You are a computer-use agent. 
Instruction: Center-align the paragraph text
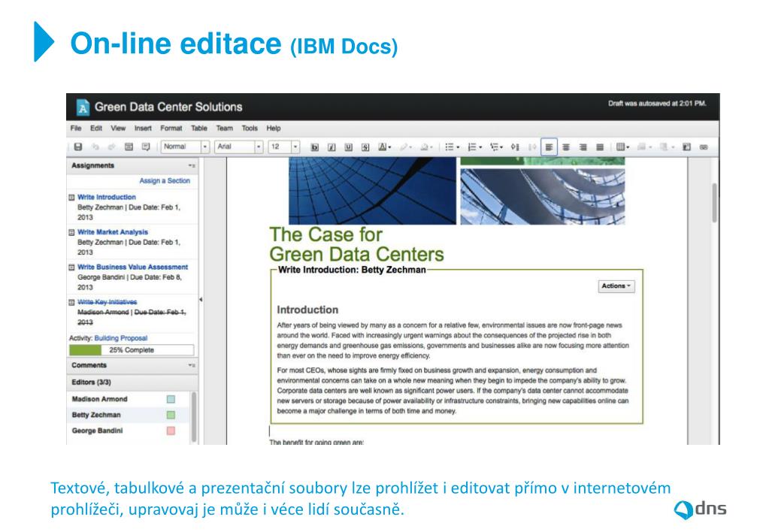(x=568, y=147)
